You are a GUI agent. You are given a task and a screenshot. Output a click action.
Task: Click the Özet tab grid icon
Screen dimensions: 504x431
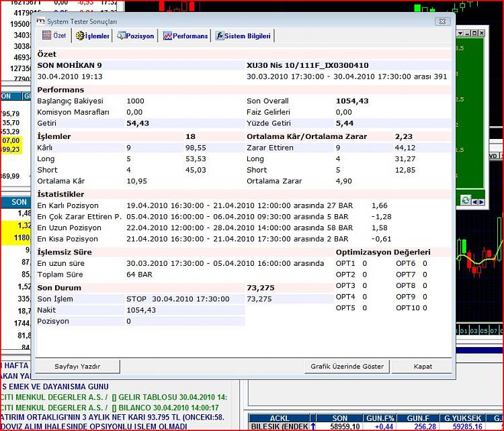(46, 36)
